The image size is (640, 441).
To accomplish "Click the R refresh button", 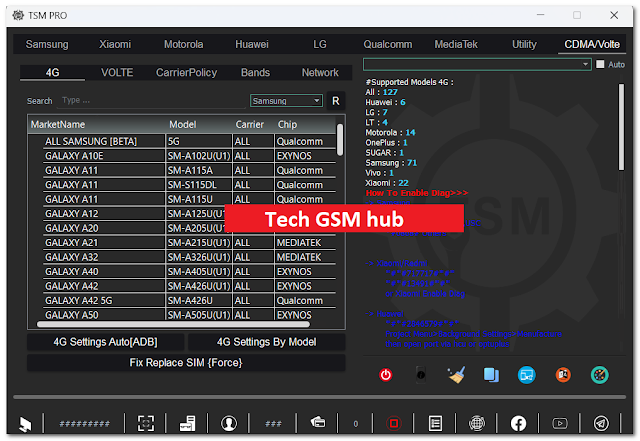I will (x=336, y=101).
